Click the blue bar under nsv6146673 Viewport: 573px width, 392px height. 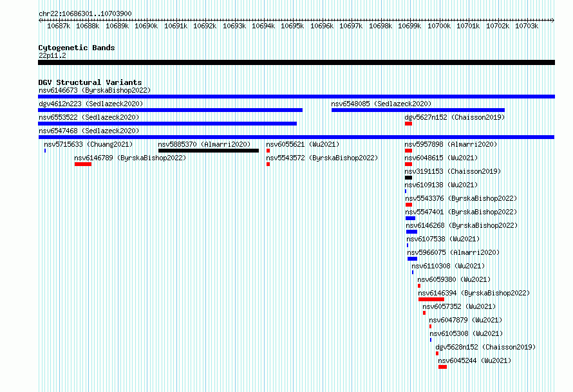[x=296, y=97]
